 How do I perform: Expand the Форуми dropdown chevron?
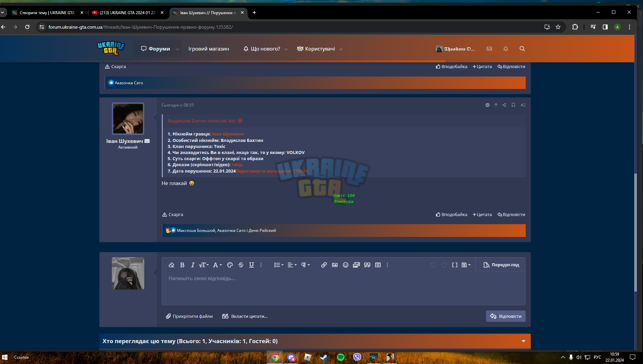[x=178, y=49]
